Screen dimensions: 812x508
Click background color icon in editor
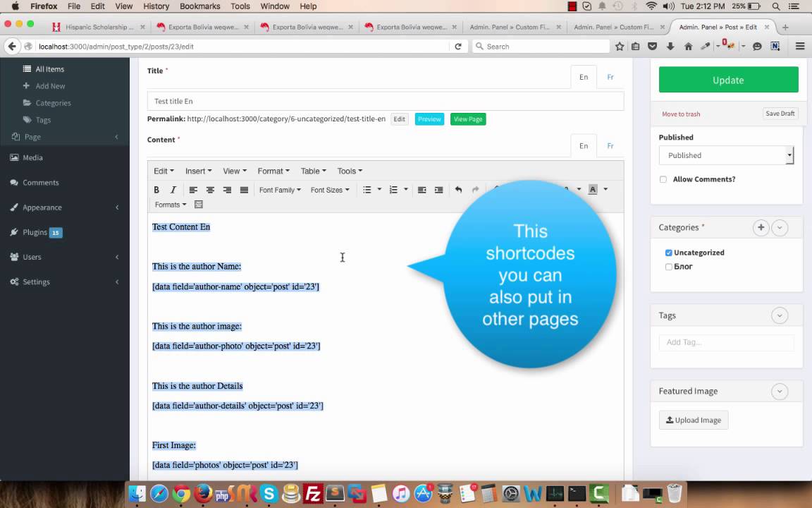point(593,190)
